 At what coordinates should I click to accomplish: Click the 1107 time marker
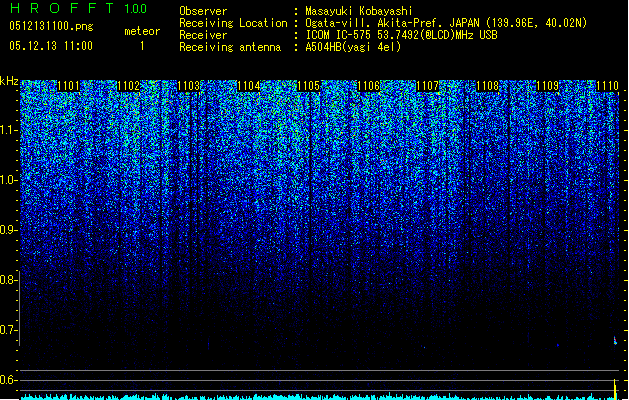pyautogui.click(x=428, y=86)
